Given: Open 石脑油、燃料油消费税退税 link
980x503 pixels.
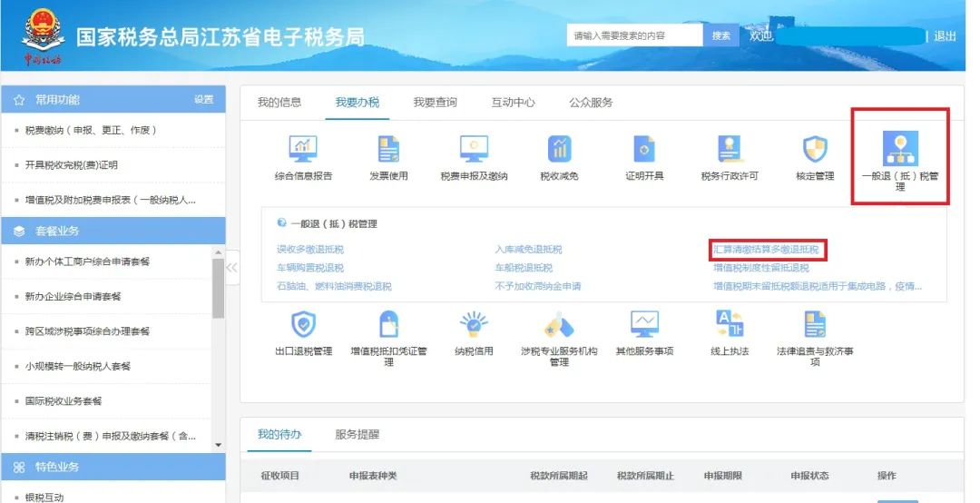Looking at the screenshot, I should pos(334,286).
